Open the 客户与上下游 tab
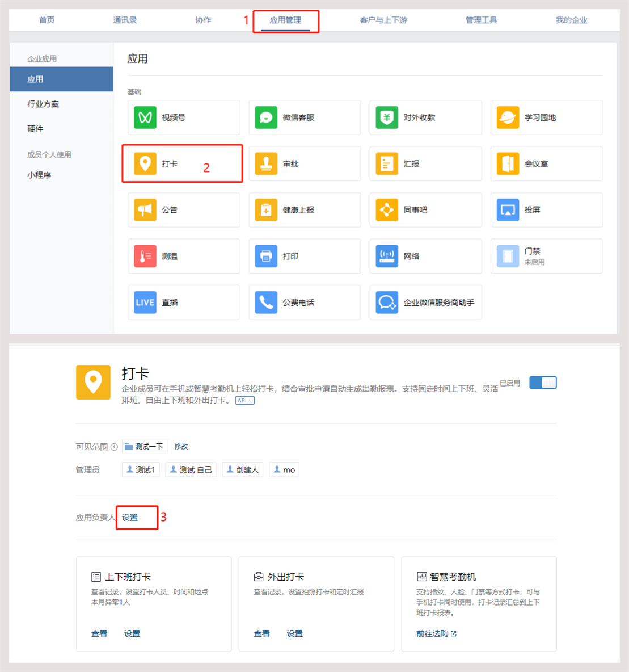The image size is (629, 672). (383, 20)
